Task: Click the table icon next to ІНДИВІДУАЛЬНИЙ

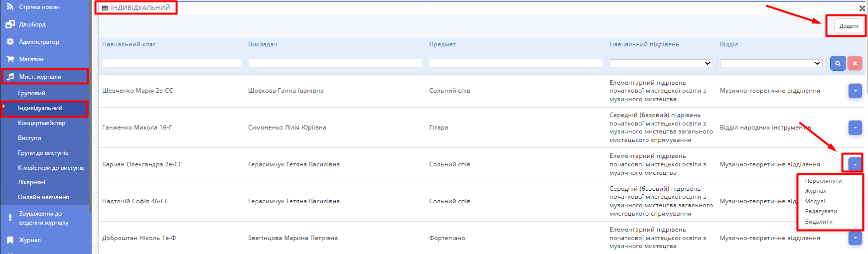Action: point(105,8)
